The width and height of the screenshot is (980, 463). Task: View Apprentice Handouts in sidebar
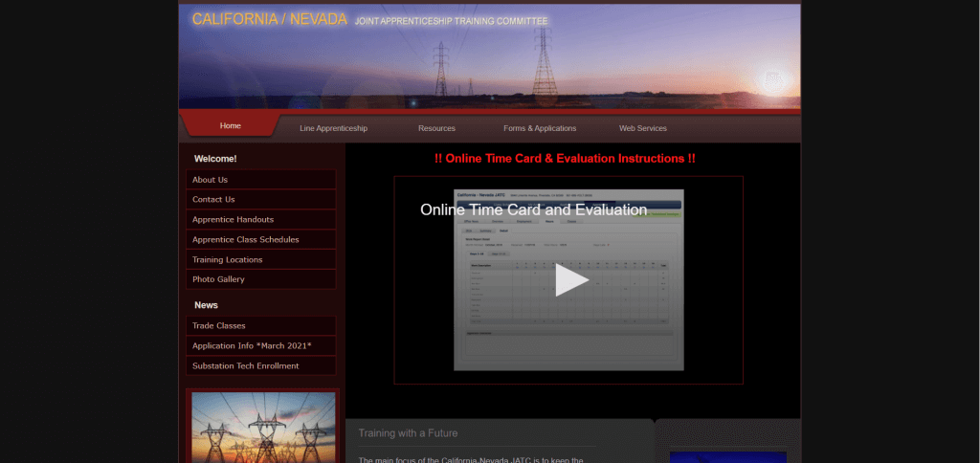[x=233, y=220]
